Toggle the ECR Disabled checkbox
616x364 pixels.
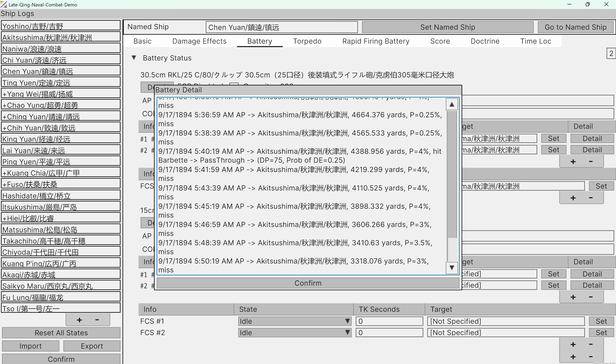tap(234, 85)
